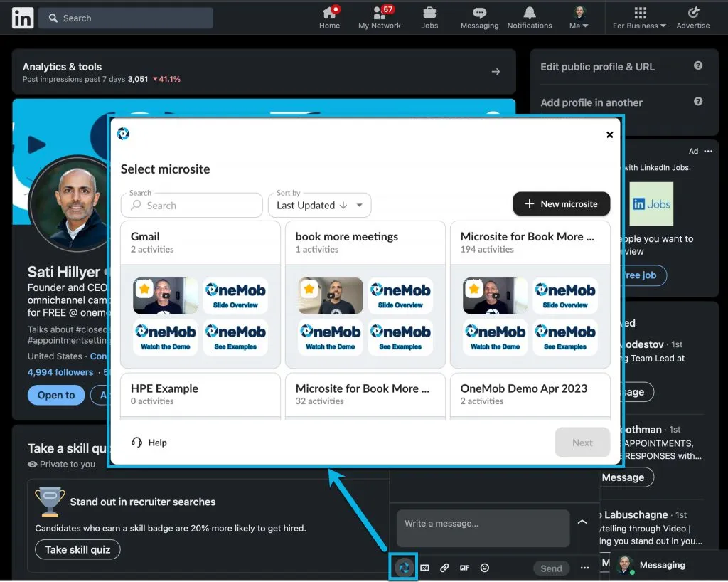The width and height of the screenshot is (728, 582).
Task: Open the Messaging overlay bar
Action: (x=668, y=565)
